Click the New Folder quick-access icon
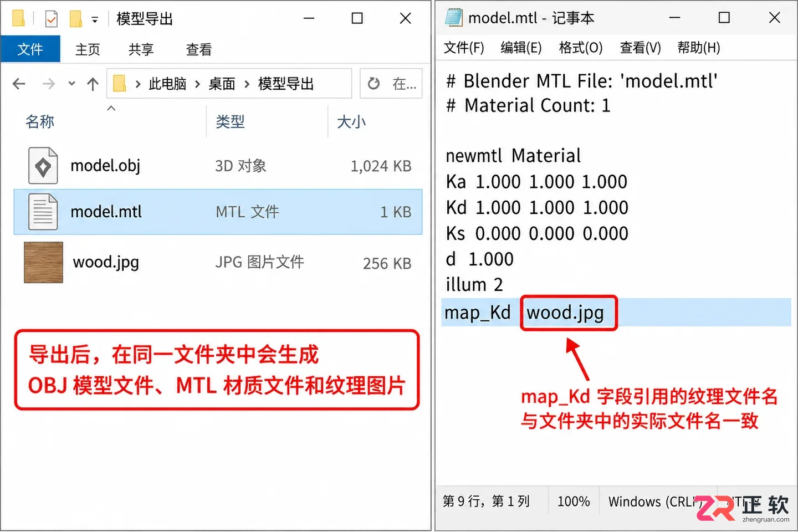The width and height of the screenshot is (798, 532). click(x=76, y=19)
